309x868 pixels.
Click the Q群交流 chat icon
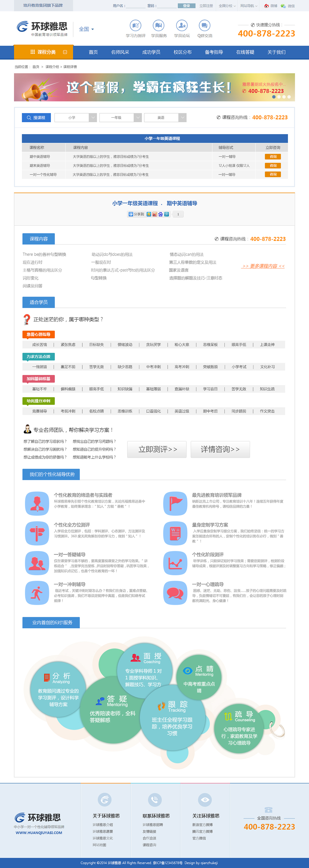[x=205, y=26]
